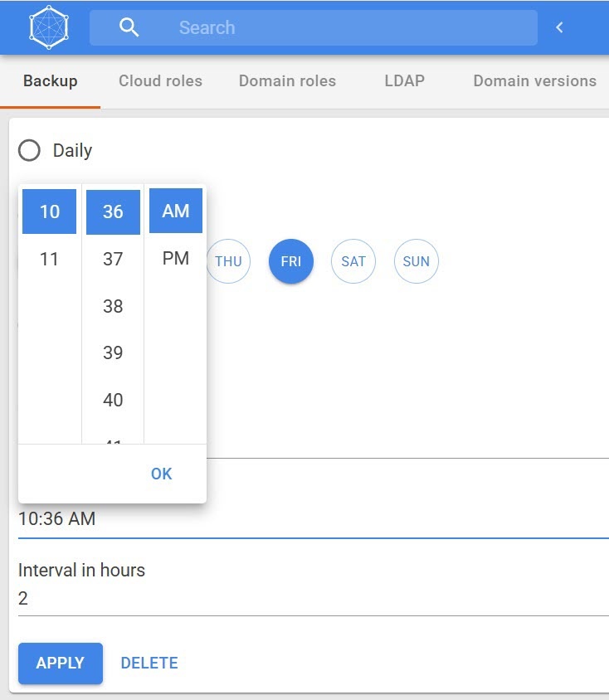Pick minute 38 in time picker
The width and height of the screenshot is (609, 700).
[113, 306]
